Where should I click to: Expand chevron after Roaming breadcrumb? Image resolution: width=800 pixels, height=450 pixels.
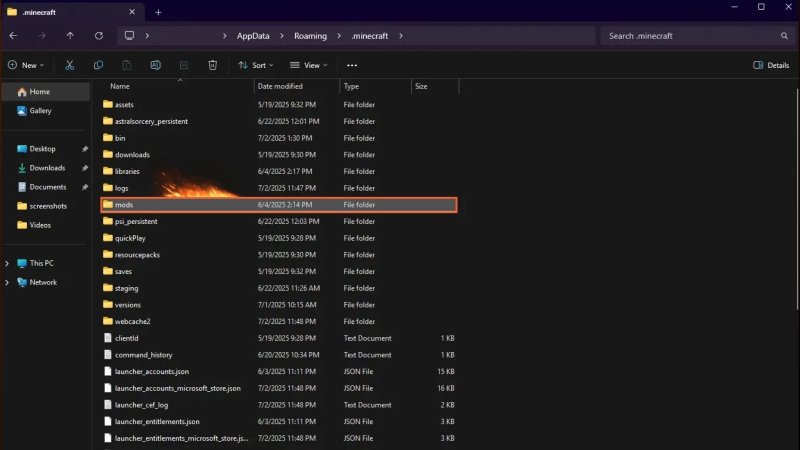tap(339, 36)
